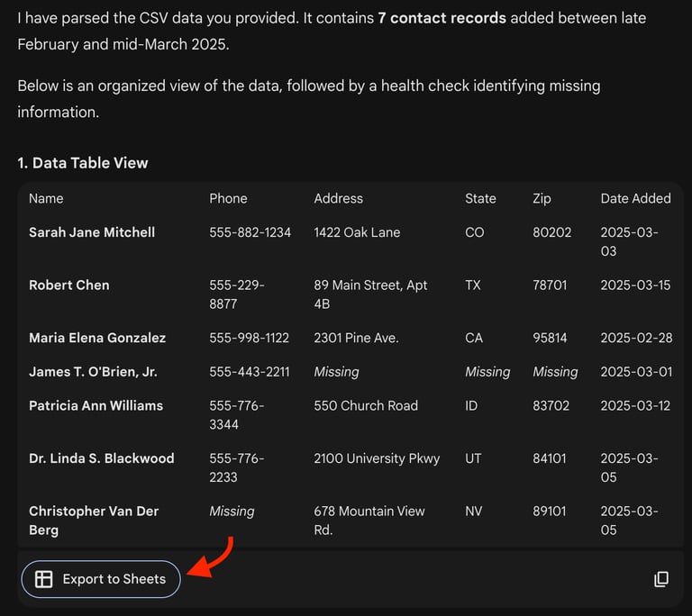Screen dimensions: 692x616
Task: Click the 2301 Pine Ave. address cell
Action: 356,338
